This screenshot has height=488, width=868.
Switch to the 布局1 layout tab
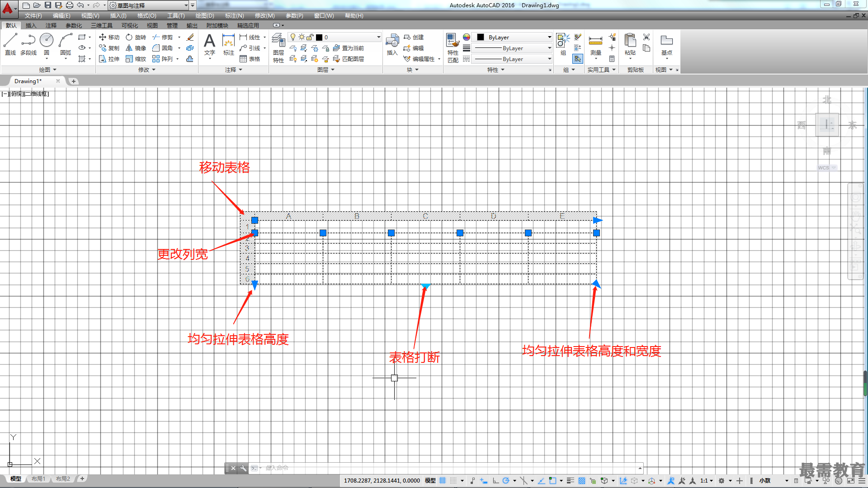(x=38, y=479)
